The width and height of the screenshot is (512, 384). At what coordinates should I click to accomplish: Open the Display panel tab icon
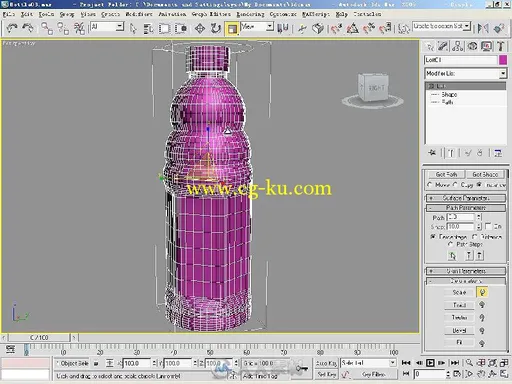pyautogui.click(x=486, y=47)
